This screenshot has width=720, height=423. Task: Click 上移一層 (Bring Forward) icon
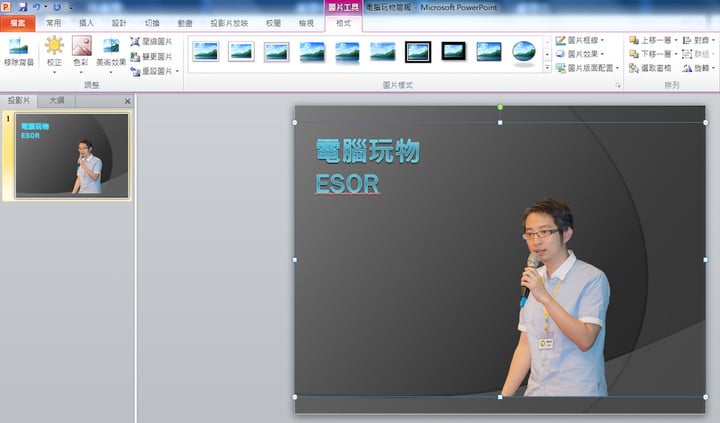634,40
